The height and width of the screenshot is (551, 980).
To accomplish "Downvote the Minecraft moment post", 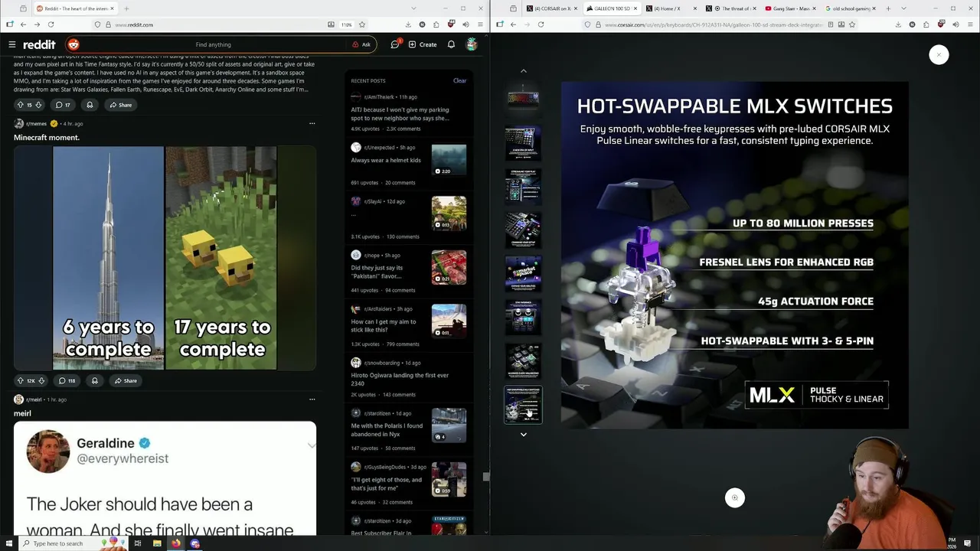I will [41, 380].
